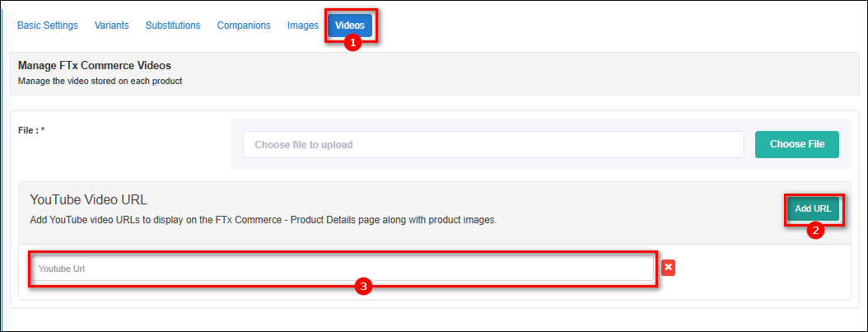Go to the Substitutions tab
The height and width of the screenshot is (332, 868).
[173, 26]
